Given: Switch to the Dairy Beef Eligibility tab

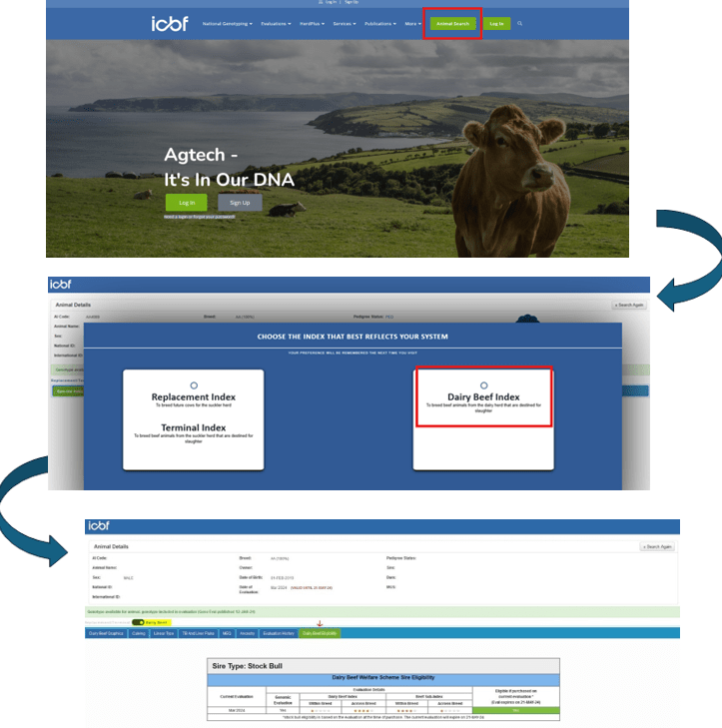Looking at the screenshot, I should [x=320, y=633].
